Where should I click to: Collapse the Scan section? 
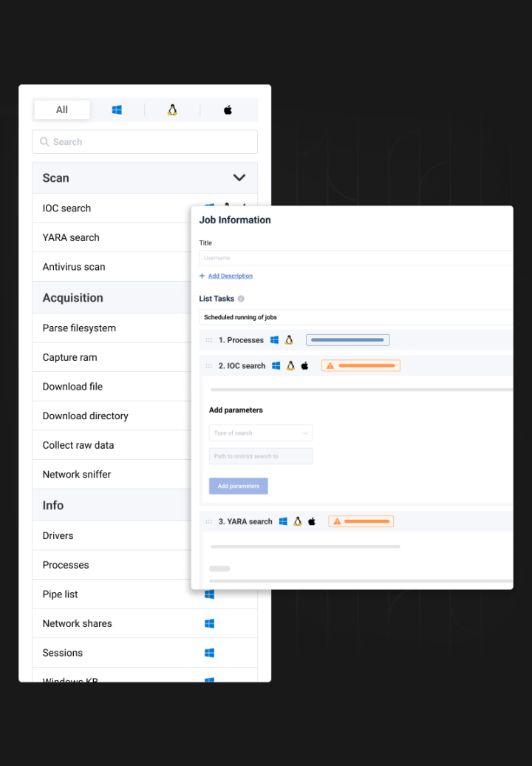point(239,177)
